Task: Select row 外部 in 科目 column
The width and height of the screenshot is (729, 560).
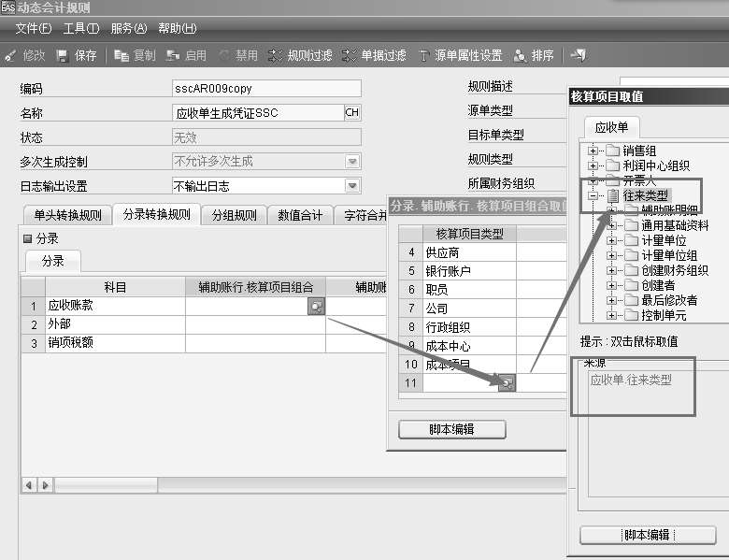Action: [115, 324]
